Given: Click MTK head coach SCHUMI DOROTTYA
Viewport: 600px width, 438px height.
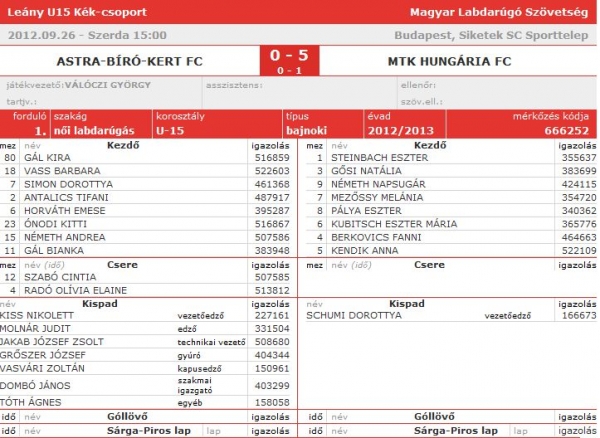Looking at the screenshot, I should [354, 315].
